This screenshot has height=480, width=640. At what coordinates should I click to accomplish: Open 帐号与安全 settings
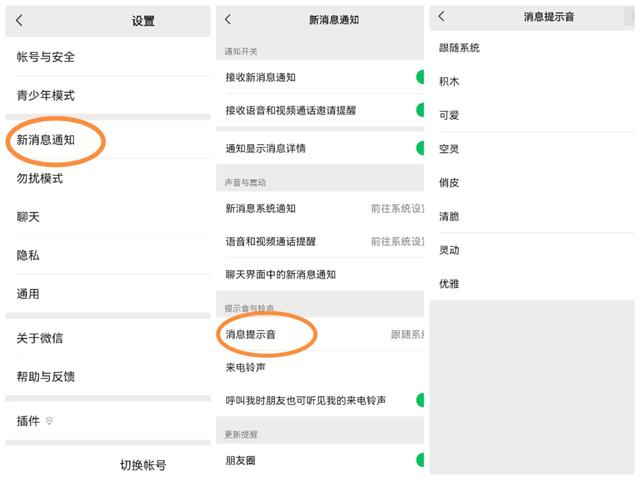pyautogui.click(x=108, y=57)
